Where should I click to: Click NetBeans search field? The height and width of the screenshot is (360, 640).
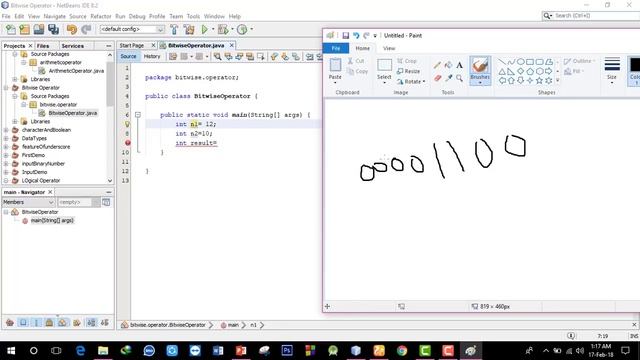(x=591, y=16)
